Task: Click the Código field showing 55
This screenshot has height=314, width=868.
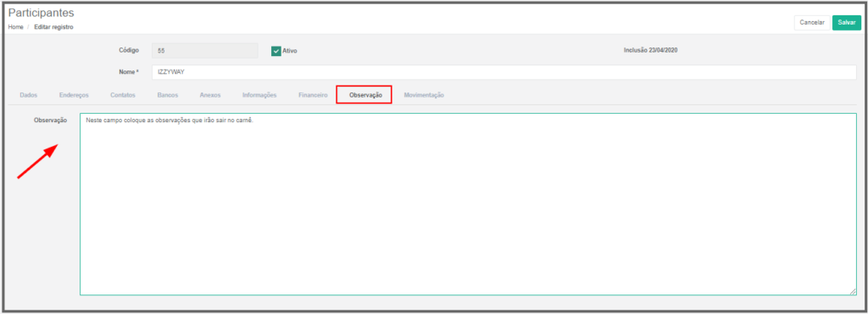Action: point(205,50)
